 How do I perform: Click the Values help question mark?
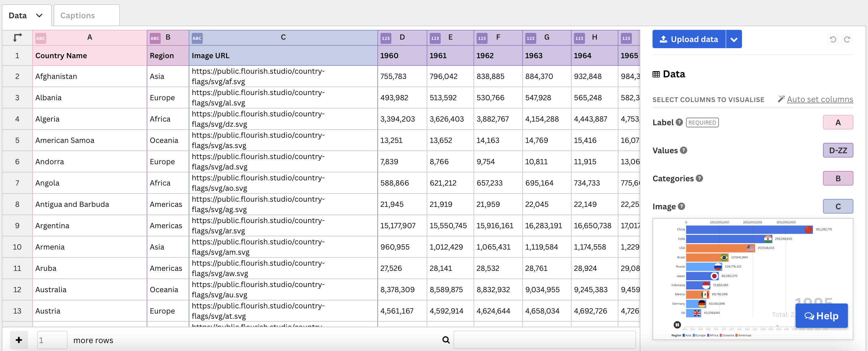coord(683,150)
